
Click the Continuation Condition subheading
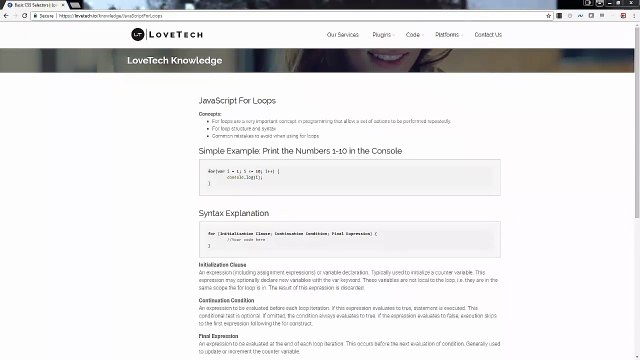[226, 300]
